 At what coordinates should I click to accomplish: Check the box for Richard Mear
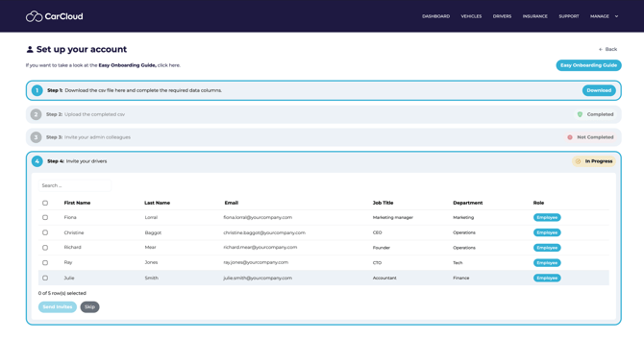[45, 248]
